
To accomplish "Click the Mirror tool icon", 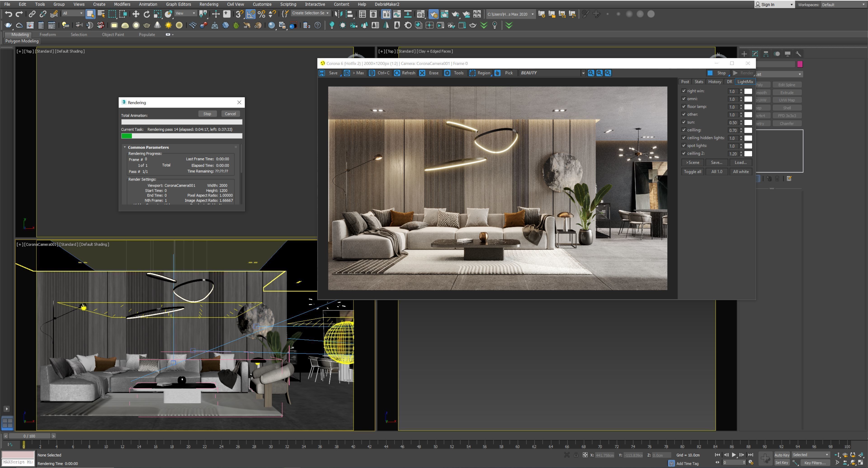I will point(339,14).
